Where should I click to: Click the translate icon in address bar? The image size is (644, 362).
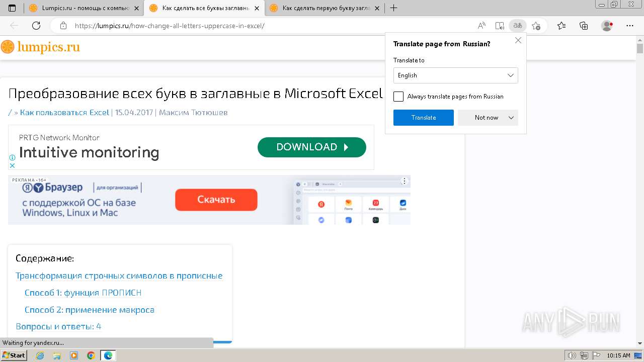click(518, 26)
